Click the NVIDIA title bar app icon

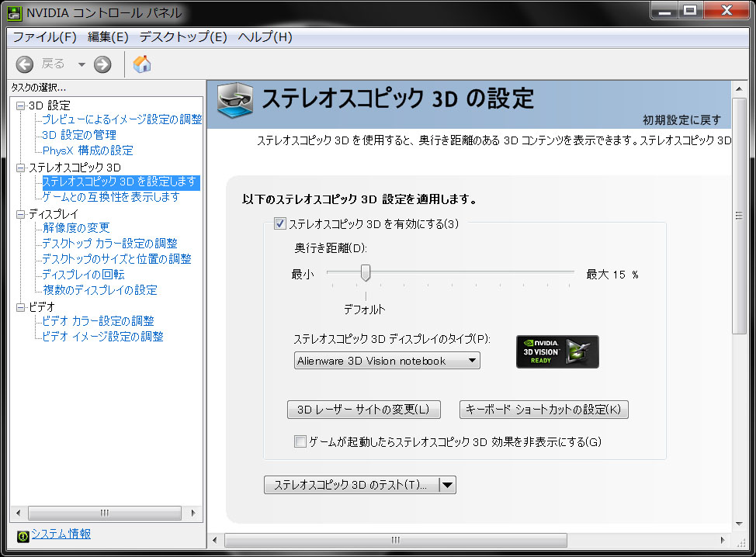coord(15,13)
